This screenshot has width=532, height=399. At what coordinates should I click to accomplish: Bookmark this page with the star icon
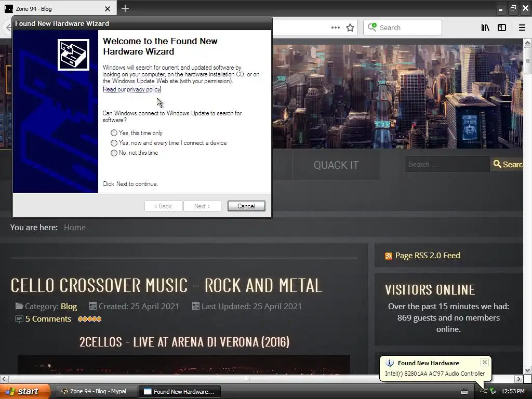(x=350, y=28)
